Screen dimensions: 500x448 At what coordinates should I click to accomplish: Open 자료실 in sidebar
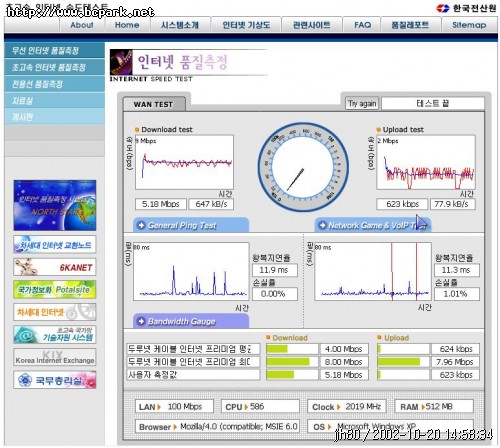[54, 100]
